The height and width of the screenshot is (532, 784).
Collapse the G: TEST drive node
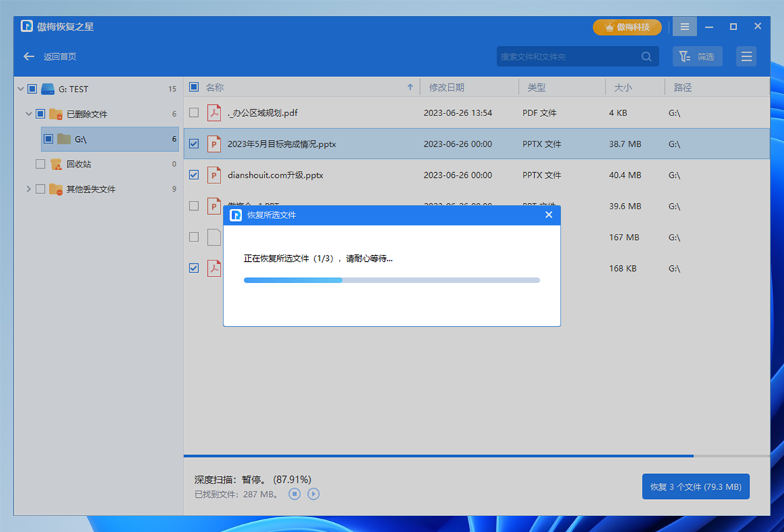tap(20, 89)
